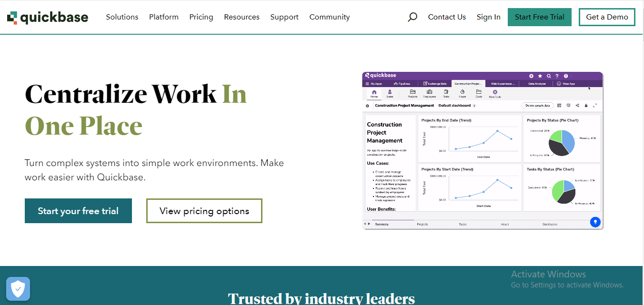The width and height of the screenshot is (644, 305).
Task: Open the Support menu
Action: (x=284, y=17)
